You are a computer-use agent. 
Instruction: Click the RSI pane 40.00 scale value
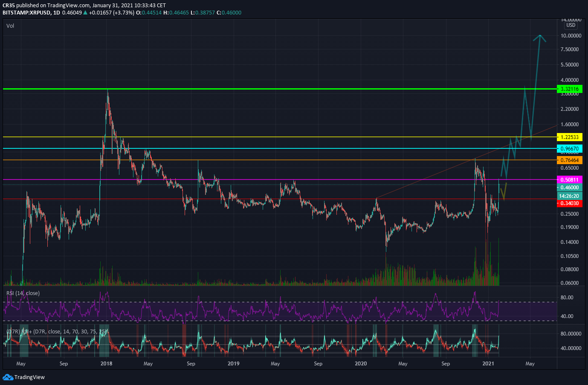point(567,316)
